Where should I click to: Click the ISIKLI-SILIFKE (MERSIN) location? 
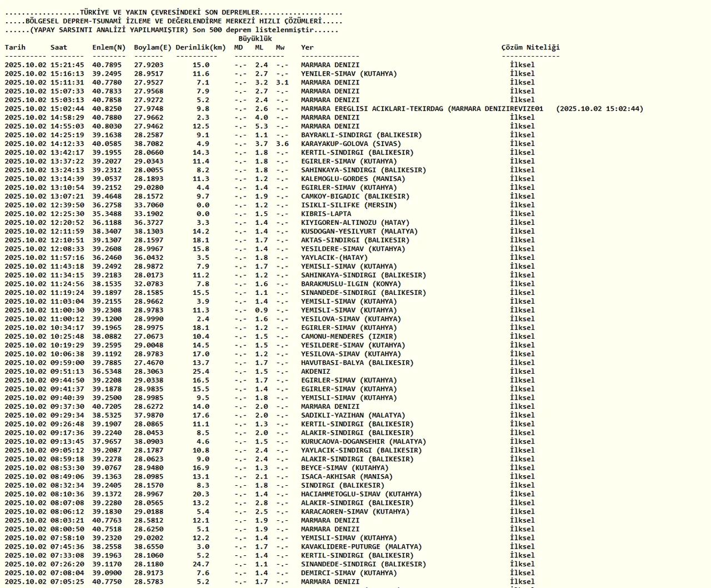tap(349, 205)
